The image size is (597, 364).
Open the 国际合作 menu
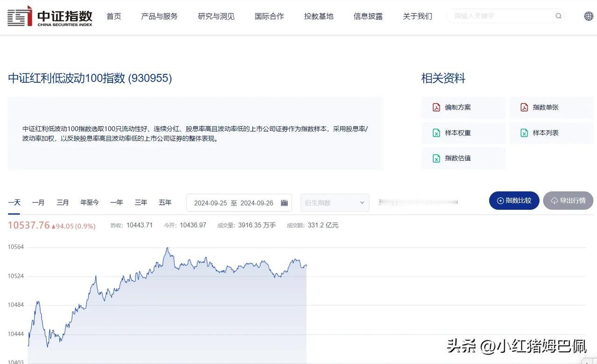(269, 16)
